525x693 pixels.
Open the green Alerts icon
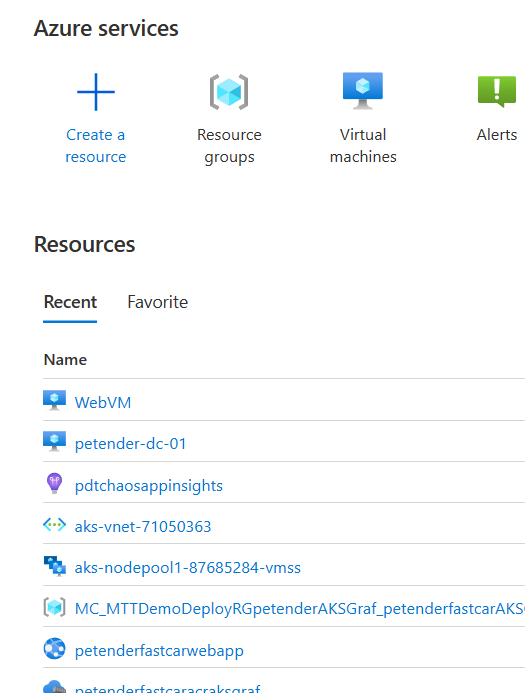point(497,91)
